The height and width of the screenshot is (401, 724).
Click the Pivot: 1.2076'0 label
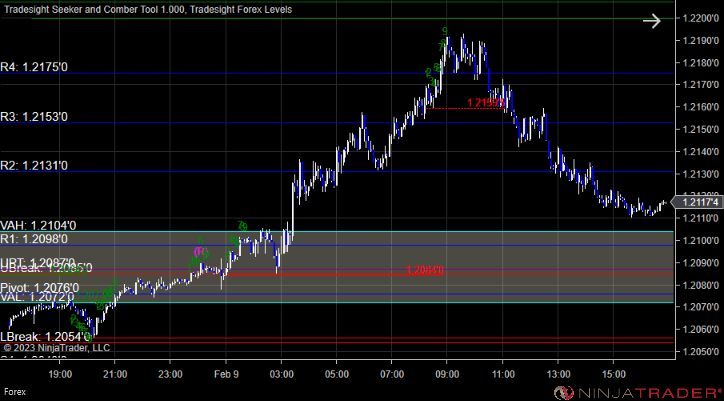pyautogui.click(x=39, y=288)
